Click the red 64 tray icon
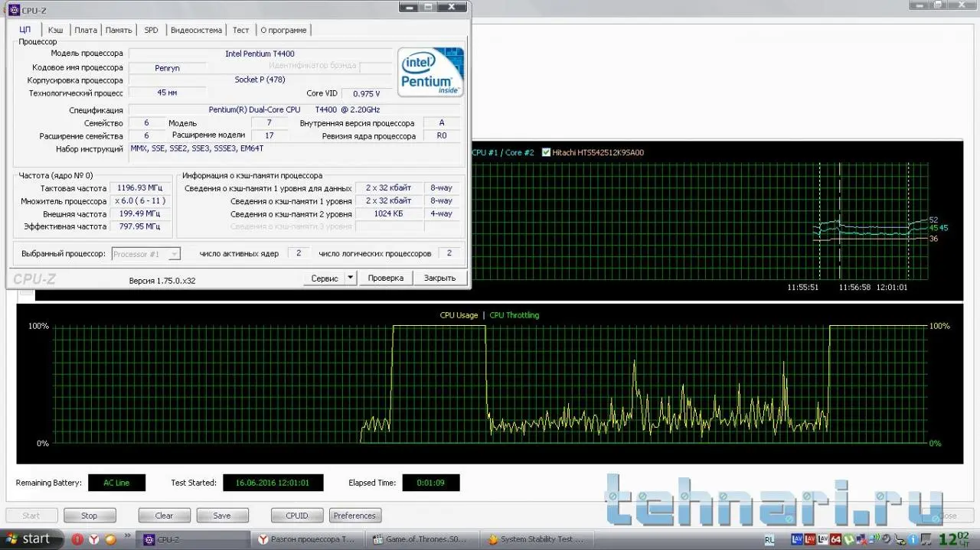This screenshot has width=980, height=550. click(x=835, y=539)
